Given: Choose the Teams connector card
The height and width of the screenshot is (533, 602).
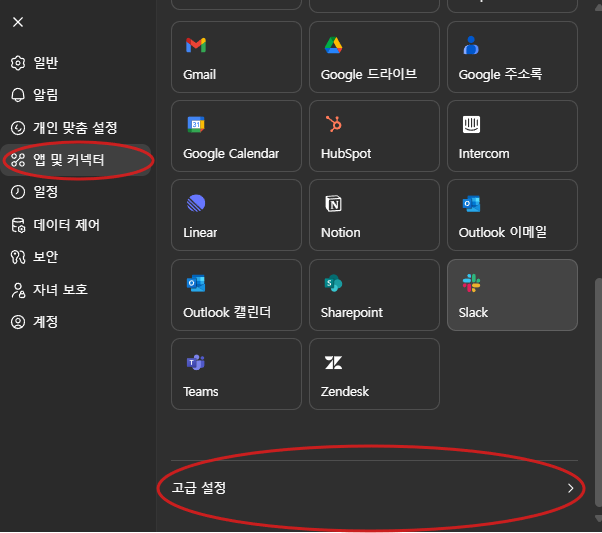Looking at the screenshot, I should tap(236, 374).
